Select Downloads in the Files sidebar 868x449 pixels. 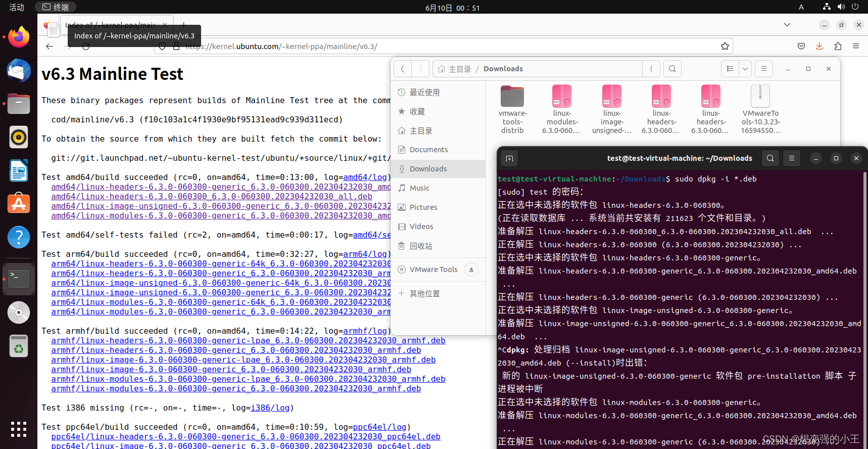point(438,169)
